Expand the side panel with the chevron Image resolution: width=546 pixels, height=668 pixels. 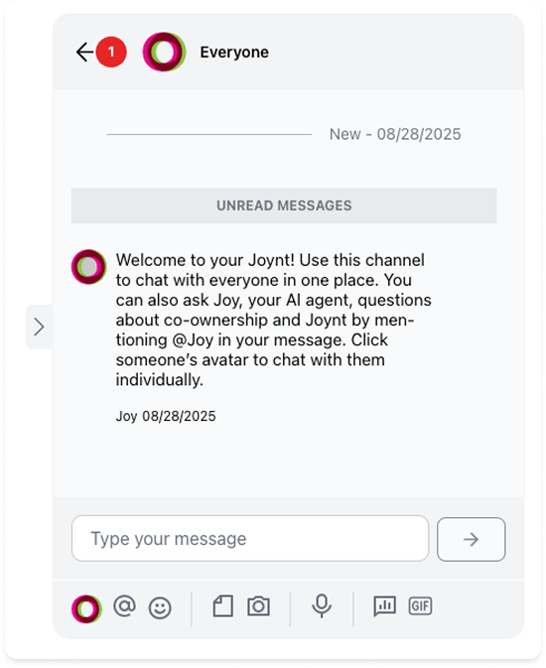39,327
